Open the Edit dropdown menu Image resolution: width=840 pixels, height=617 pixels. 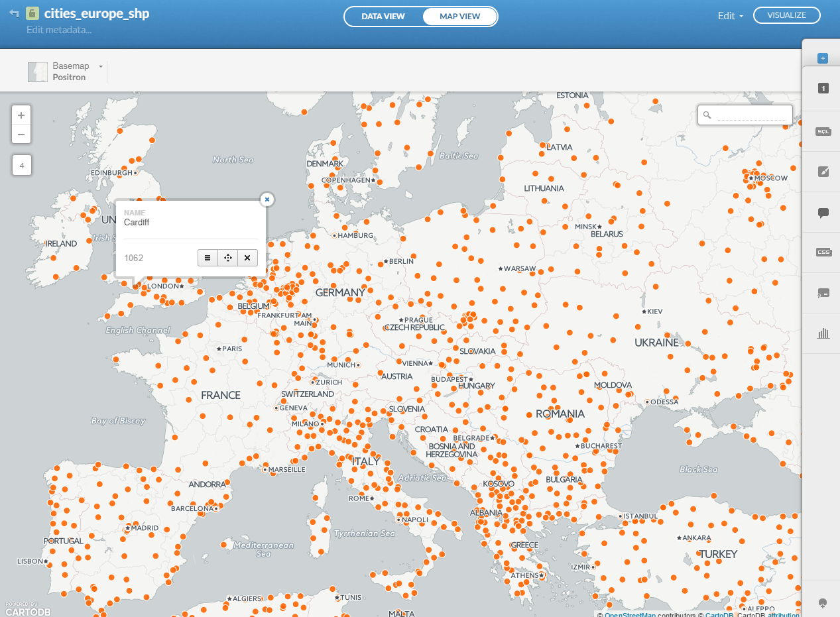pos(730,16)
